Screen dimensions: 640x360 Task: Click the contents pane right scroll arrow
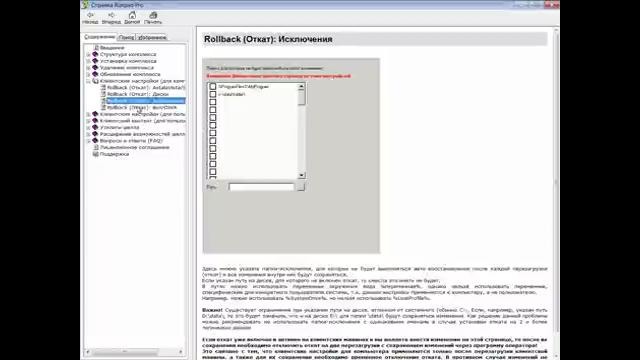(x=181, y=351)
